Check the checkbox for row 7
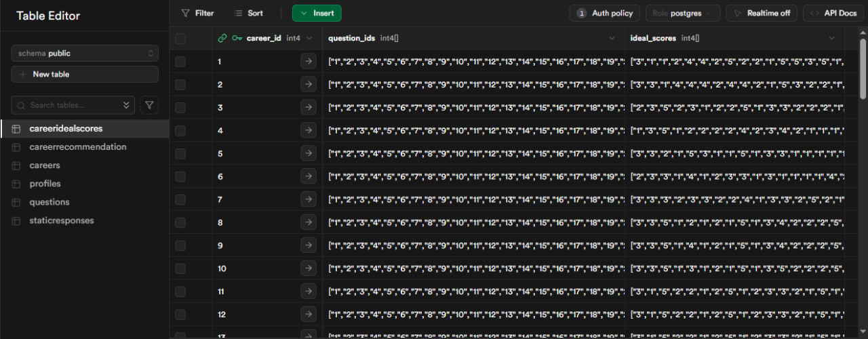 [180, 200]
